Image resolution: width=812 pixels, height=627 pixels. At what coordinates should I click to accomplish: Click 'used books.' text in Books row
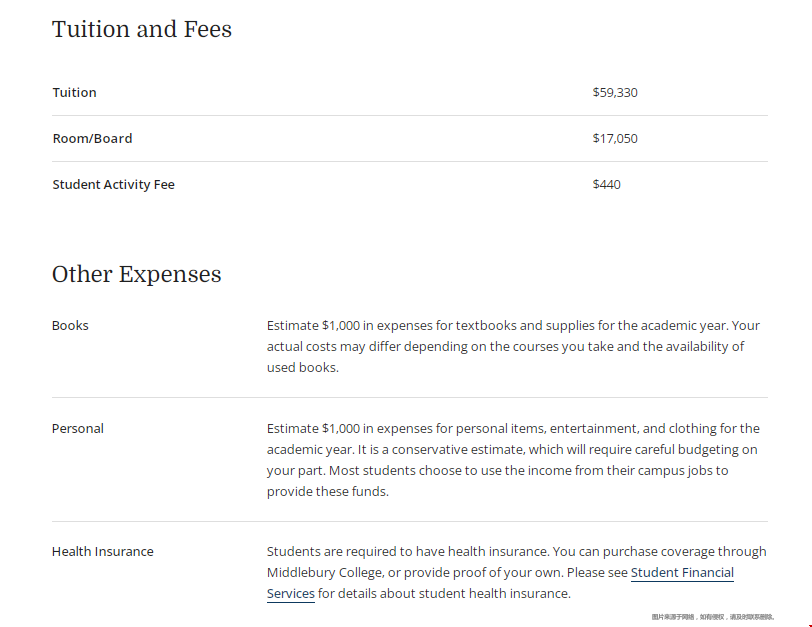pyautogui.click(x=303, y=368)
